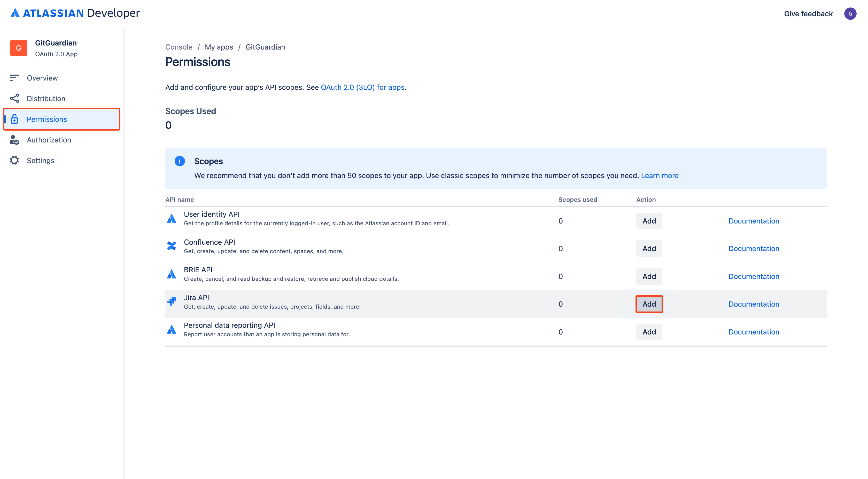868x479 pixels.
Task: Click the BRIE API Atlassian icon
Action: click(172, 274)
